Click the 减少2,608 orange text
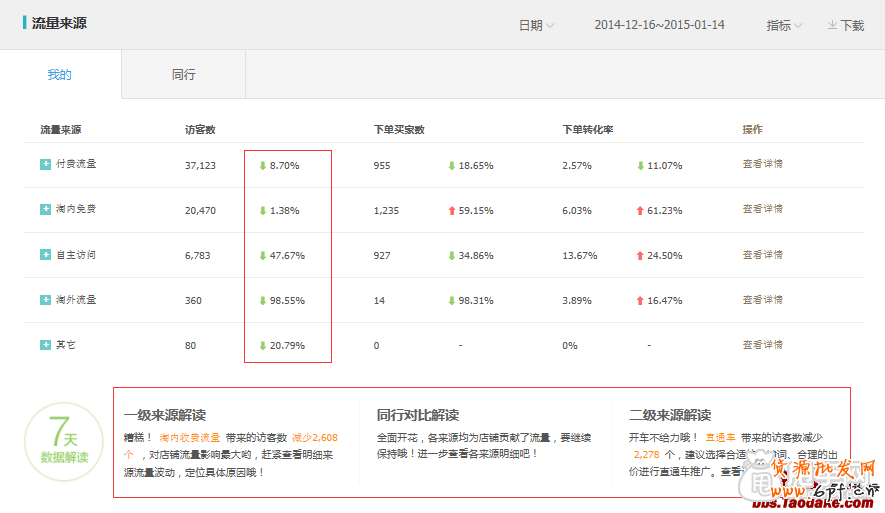Image resolution: width=885 pixels, height=513 pixels. click(x=315, y=437)
